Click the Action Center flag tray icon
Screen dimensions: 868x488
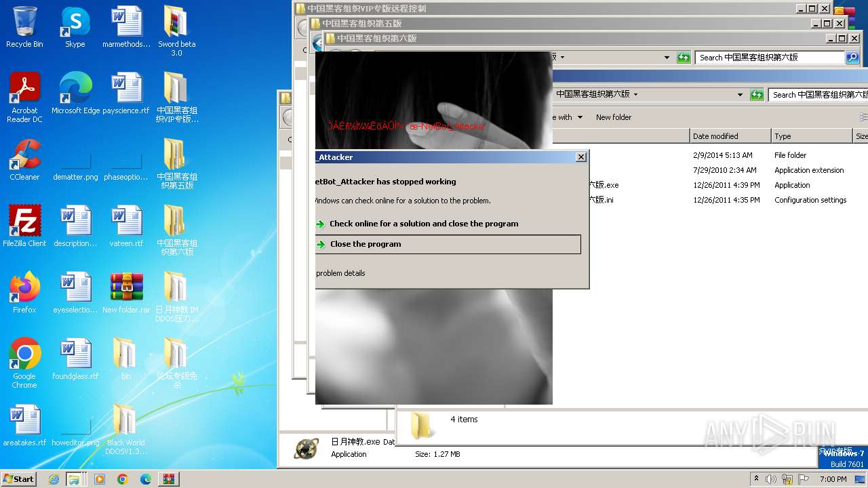804,479
